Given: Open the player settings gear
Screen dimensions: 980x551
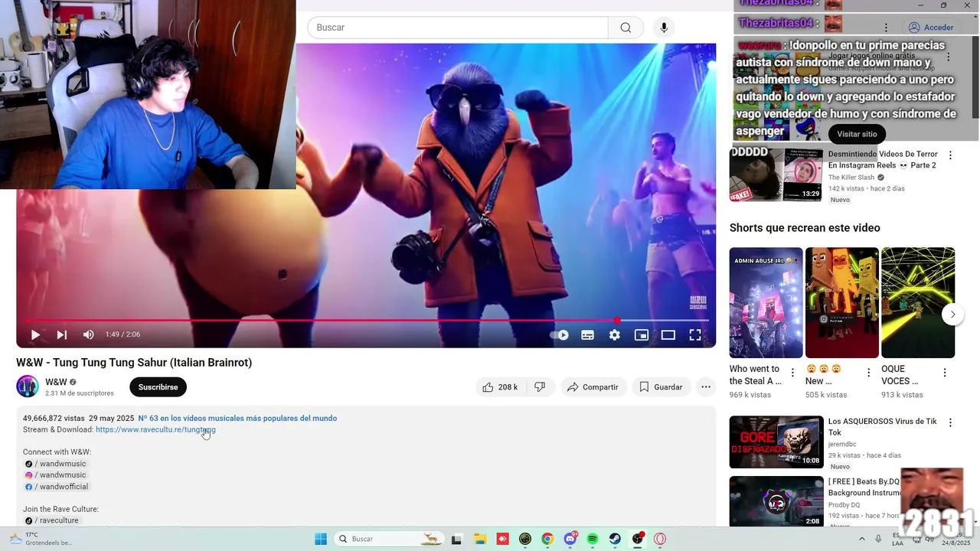Looking at the screenshot, I should pyautogui.click(x=614, y=334).
